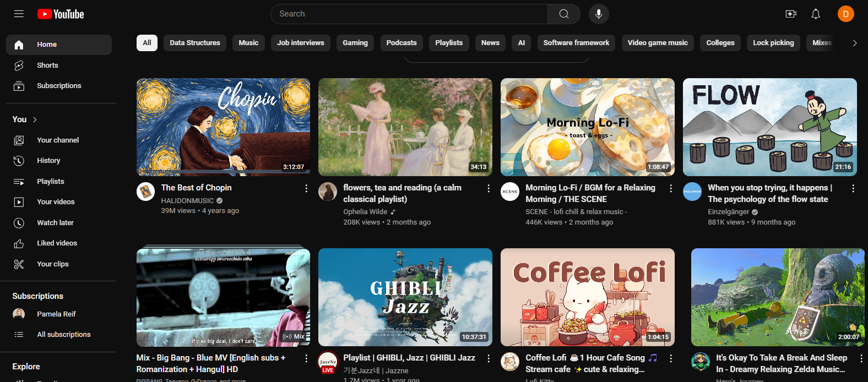
Task: Open title 'When you stop trying, it happens'
Action: coord(770,194)
